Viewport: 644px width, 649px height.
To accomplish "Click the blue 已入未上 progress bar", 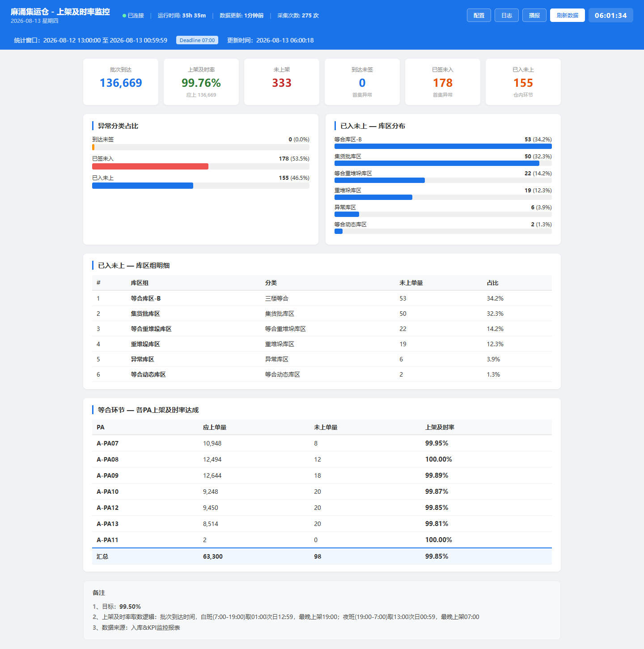I will pyautogui.click(x=143, y=186).
